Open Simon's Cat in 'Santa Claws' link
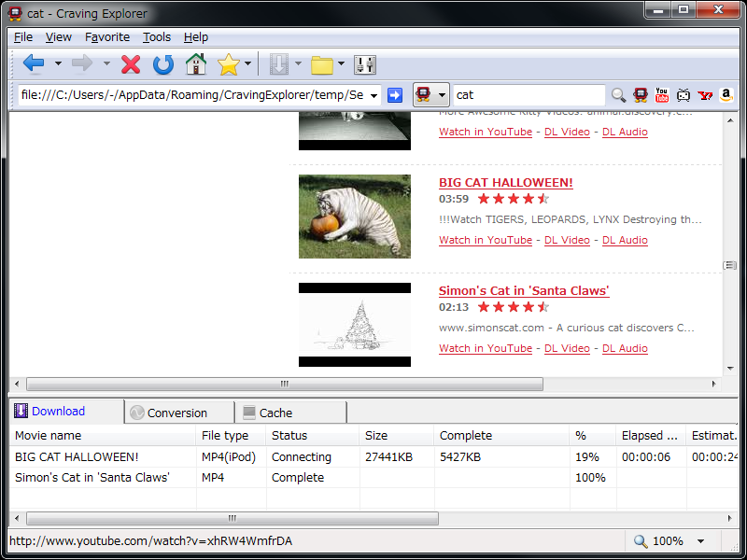The width and height of the screenshot is (747, 560). coord(524,290)
